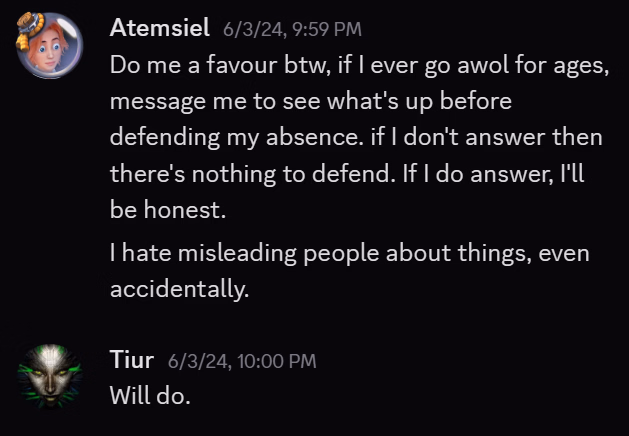629x436 pixels.
Task: Click the Atemsiel username
Action: pos(159,28)
